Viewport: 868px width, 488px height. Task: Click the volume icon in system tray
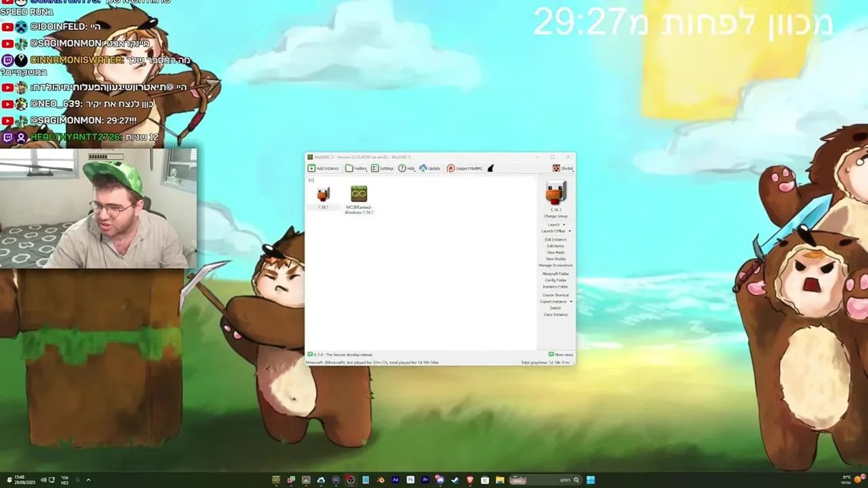(x=43, y=480)
